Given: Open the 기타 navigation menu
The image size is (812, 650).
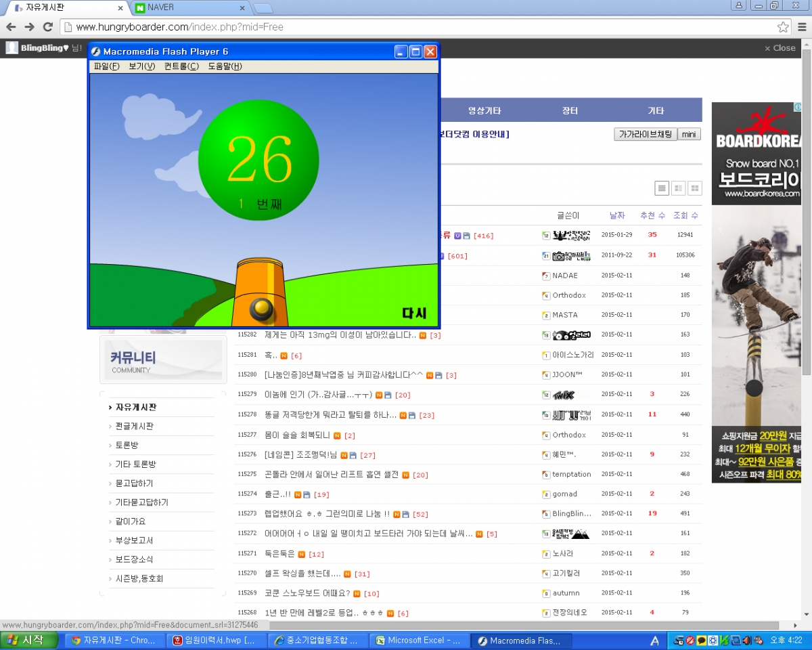Looking at the screenshot, I should (656, 110).
